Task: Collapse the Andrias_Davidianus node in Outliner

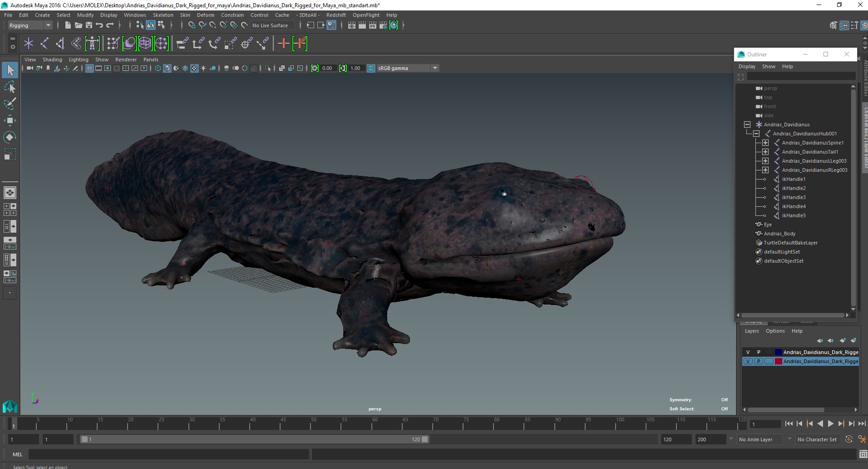Action: (x=747, y=125)
